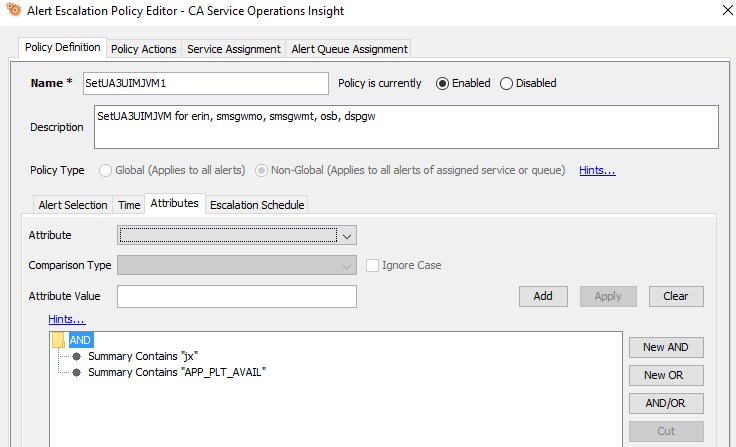Switch to the Policy Definition tab
The height and width of the screenshot is (447, 736).
(62, 47)
